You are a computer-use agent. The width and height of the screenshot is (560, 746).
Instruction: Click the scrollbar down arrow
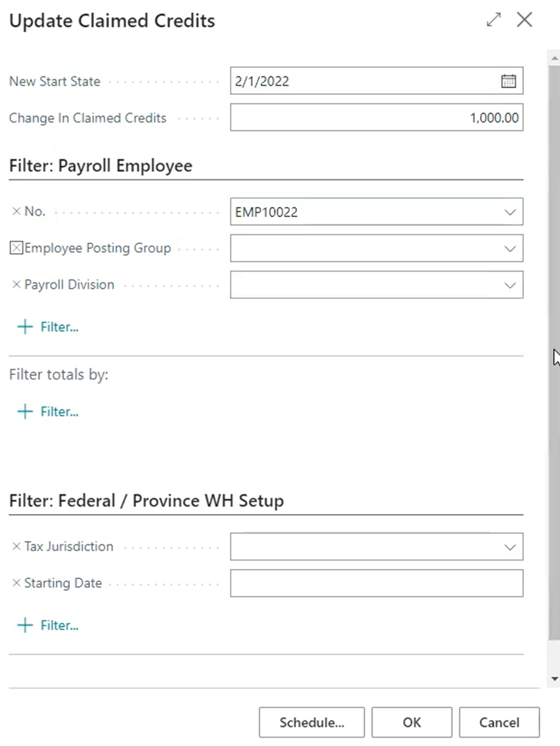point(554,679)
